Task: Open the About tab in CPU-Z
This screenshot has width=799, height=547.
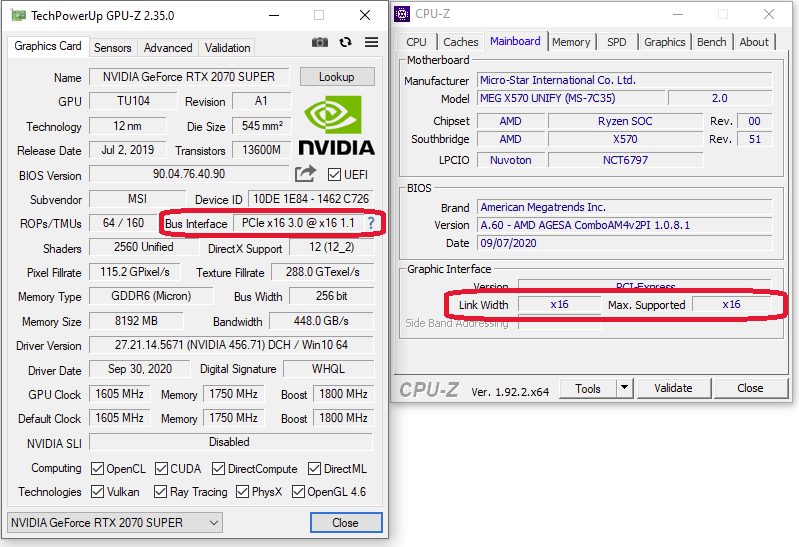Action: click(754, 42)
